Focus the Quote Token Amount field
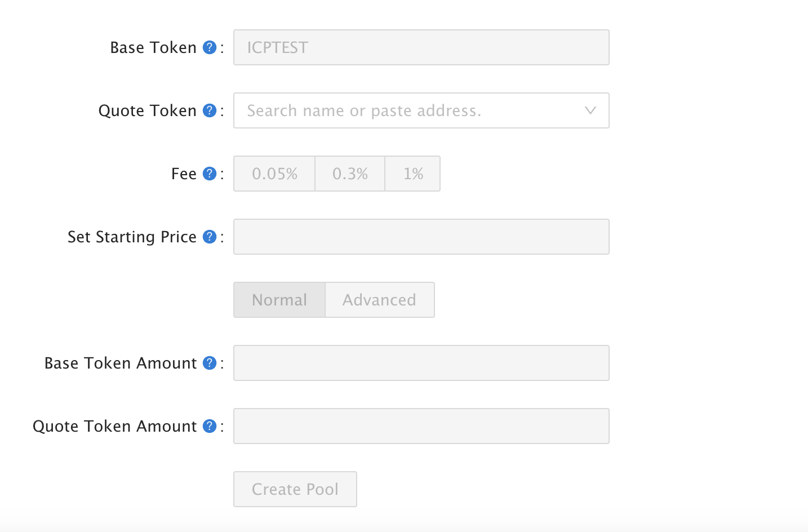This screenshot has width=808, height=532. coord(421,426)
